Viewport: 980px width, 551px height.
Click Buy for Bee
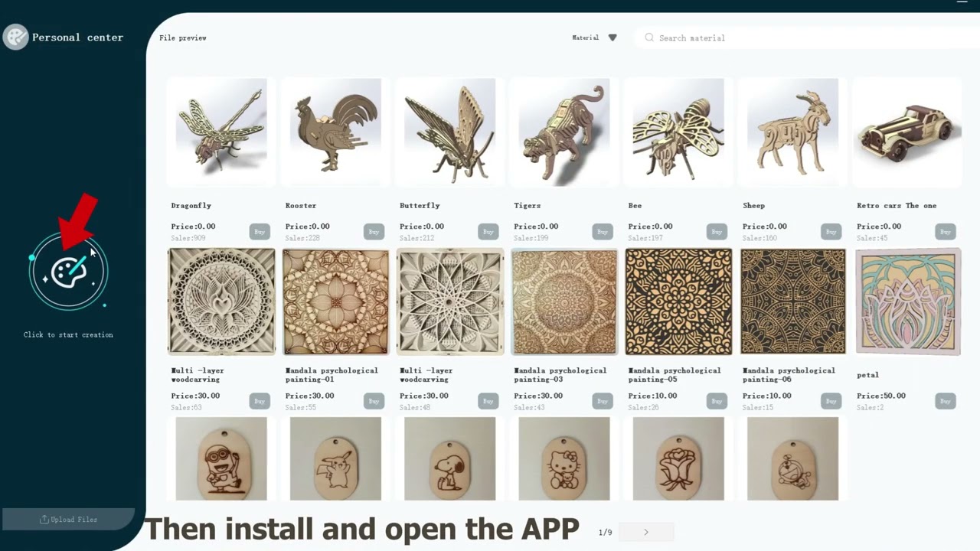(717, 232)
